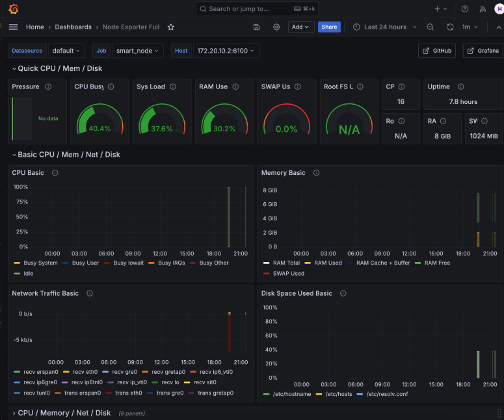The width and height of the screenshot is (504, 420).
Task: Open the Last 24 hours time picker
Action: point(385,27)
